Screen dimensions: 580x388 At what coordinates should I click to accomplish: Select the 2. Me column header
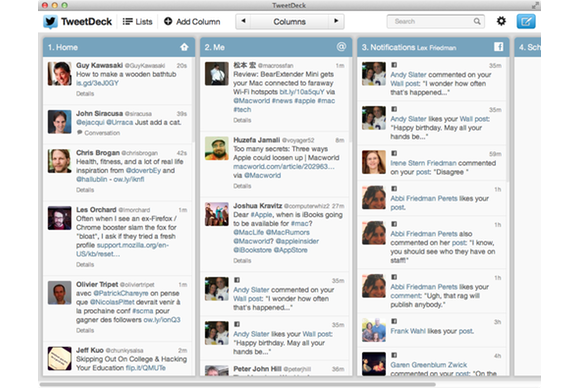(x=276, y=47)
